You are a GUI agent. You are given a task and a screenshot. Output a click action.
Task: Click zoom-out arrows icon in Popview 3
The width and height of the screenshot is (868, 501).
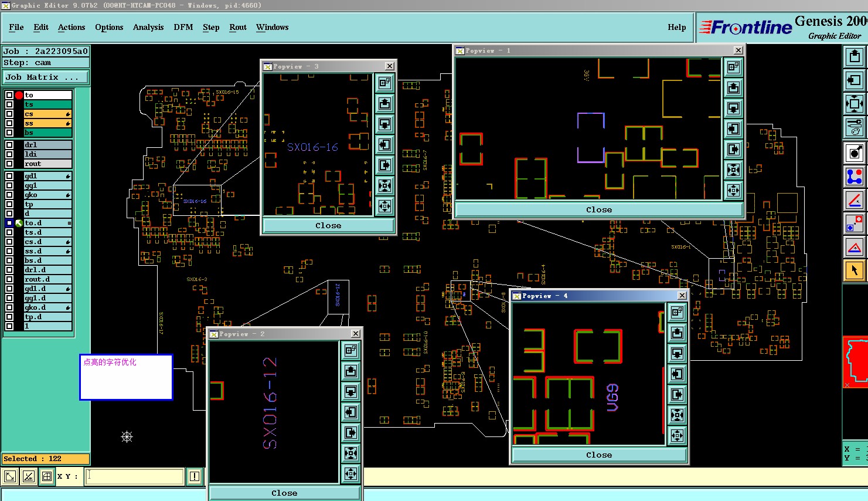[384, 206]
